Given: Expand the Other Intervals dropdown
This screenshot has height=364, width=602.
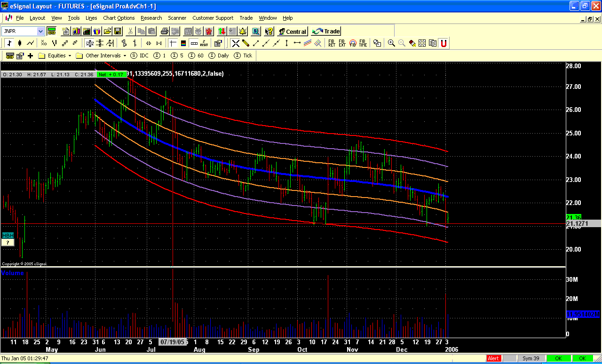Looking at the screenshot, I should click(125, 55).
